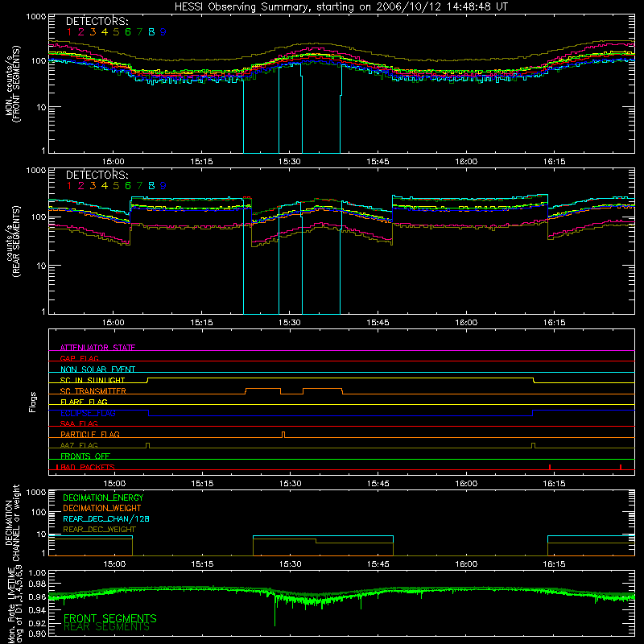
Task: Click the vertical 'Flags' axis label
Action: tap(32, 402)
